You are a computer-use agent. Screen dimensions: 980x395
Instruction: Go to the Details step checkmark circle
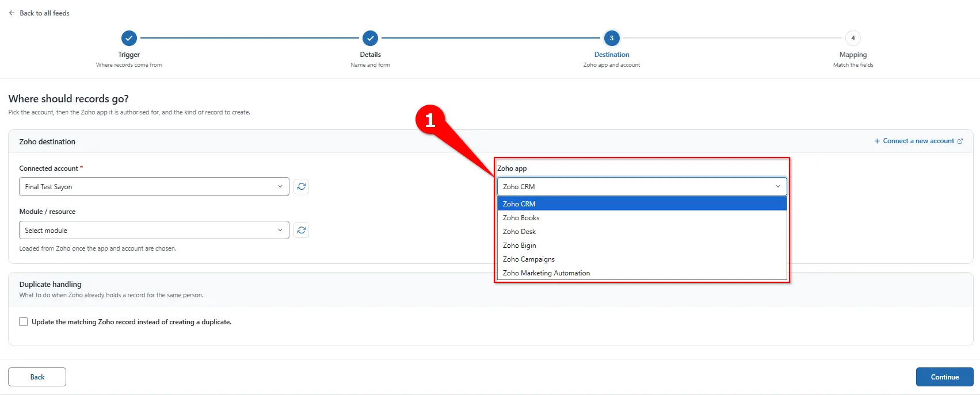click(370, 38)
